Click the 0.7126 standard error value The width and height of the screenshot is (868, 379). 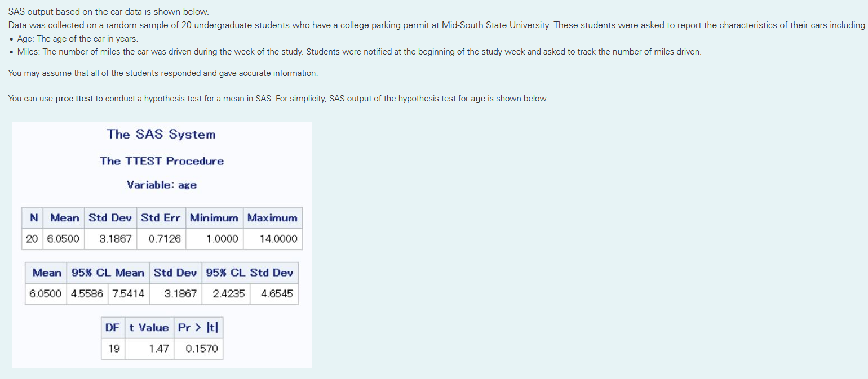[165, 239]
